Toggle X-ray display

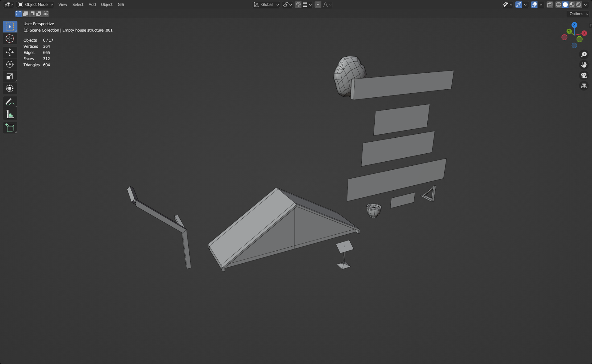[550, 5]
